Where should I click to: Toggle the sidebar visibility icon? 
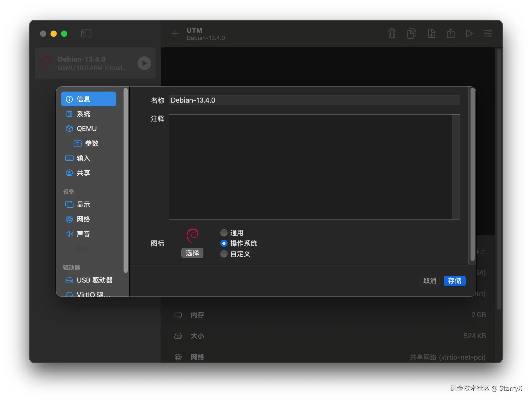point(86,33)
